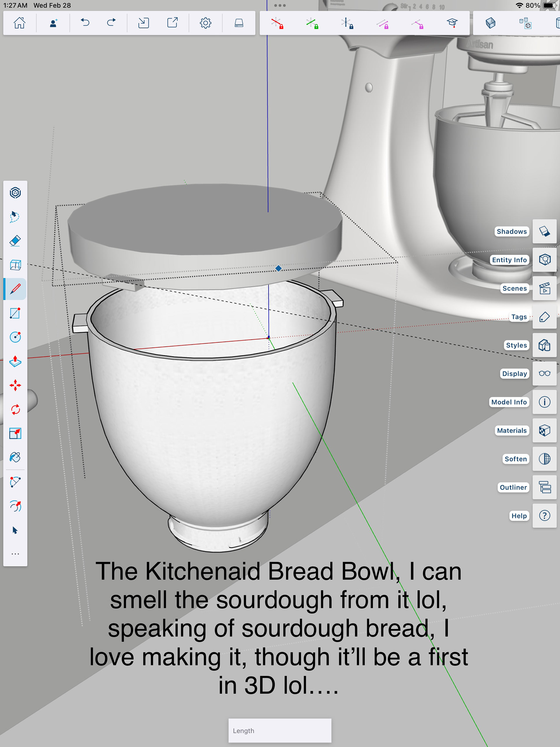This screenshot has width=560, height=747.
Task: Open the Materials panel icon
Action: [x=544, y=430]
